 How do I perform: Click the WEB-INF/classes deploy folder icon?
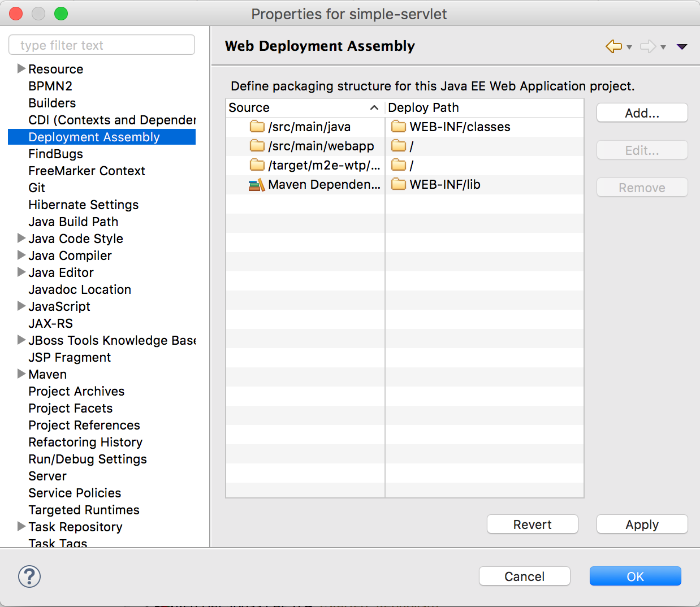click(399, 126)
